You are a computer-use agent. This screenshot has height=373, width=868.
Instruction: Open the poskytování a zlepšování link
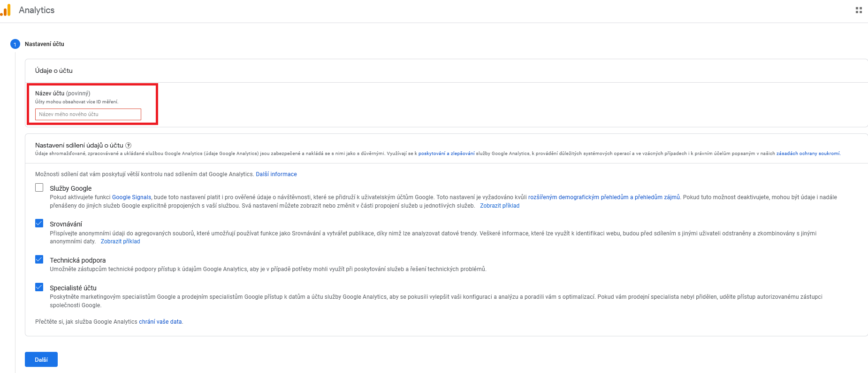(447, 154)
